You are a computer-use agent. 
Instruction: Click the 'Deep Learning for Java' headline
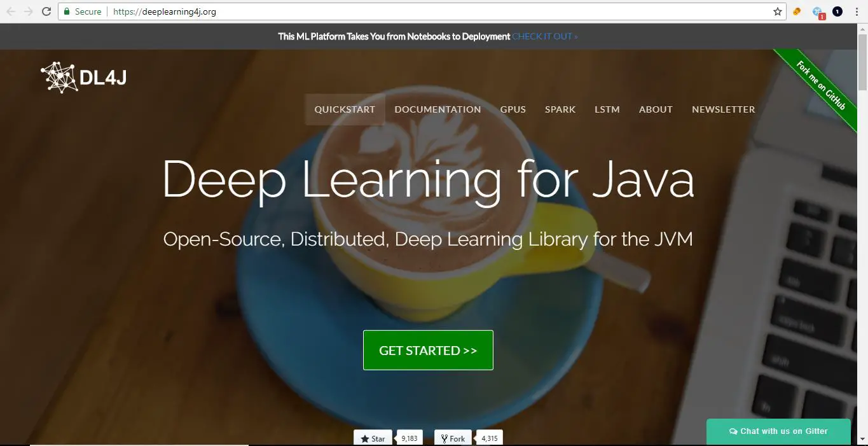428,179
